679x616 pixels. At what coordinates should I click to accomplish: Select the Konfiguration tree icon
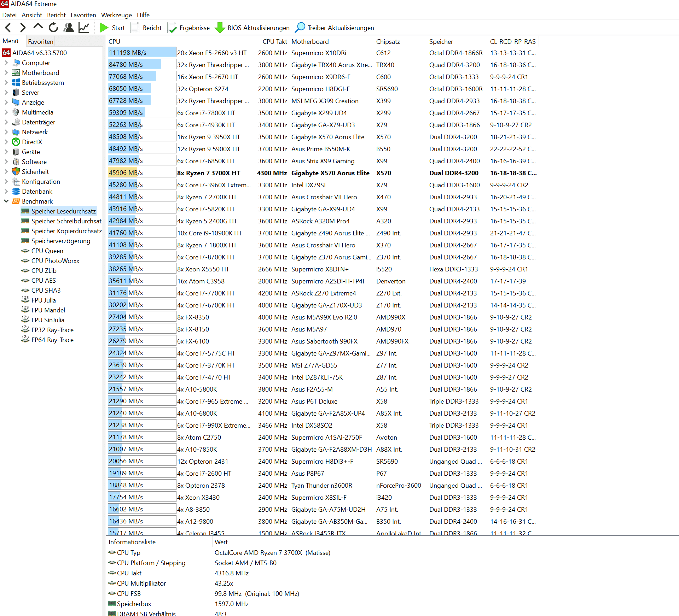[x=16, y=182]
